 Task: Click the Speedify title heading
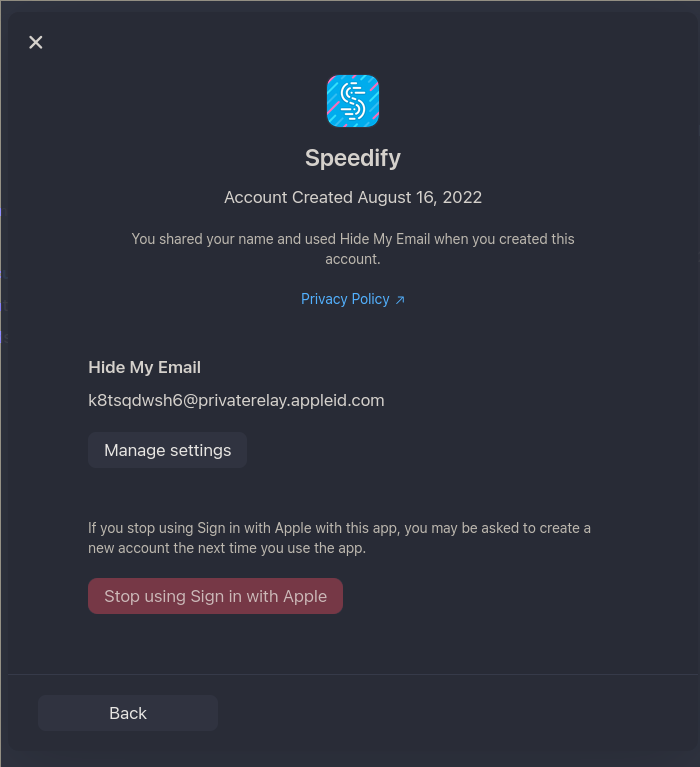coord(353,158)
